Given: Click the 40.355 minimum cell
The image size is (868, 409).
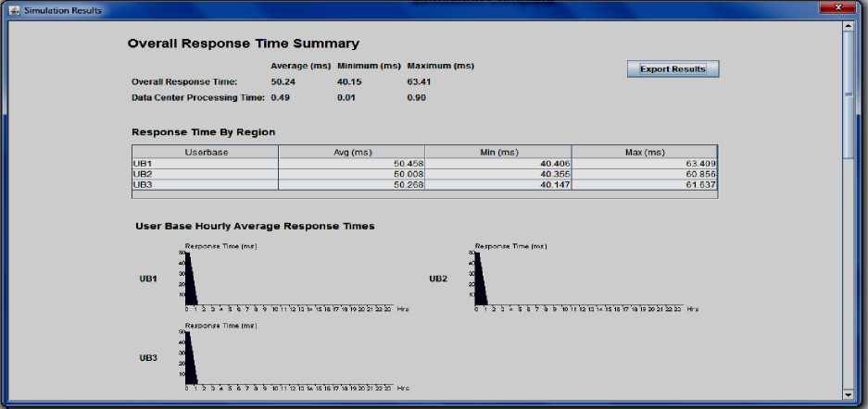Looking at the screenshot, I should click(498, 174).
